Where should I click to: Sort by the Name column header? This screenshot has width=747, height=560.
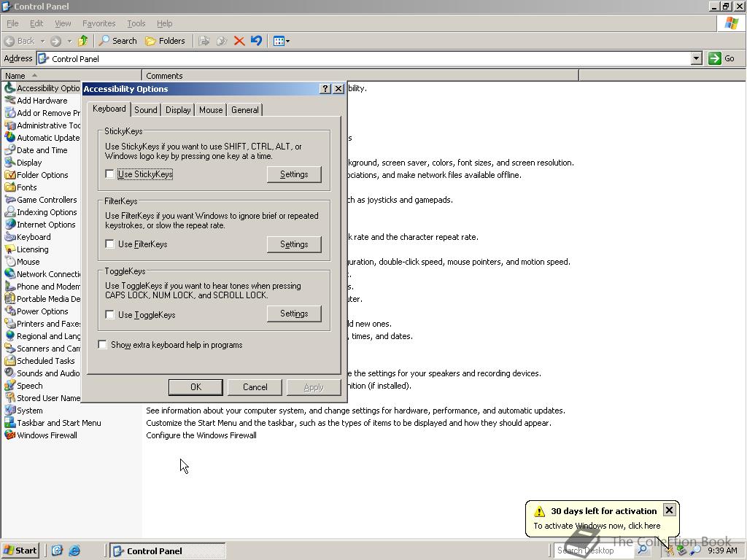click(x=71, y=76)
